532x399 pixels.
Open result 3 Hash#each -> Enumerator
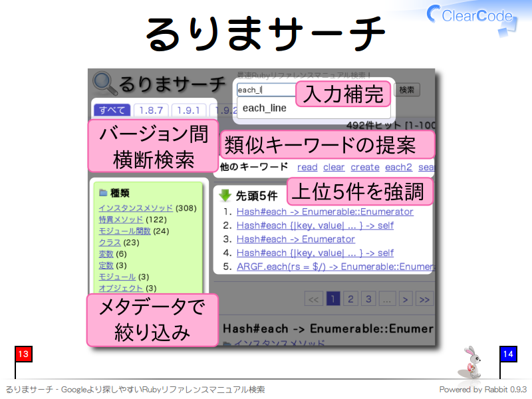tap(295, 239)
